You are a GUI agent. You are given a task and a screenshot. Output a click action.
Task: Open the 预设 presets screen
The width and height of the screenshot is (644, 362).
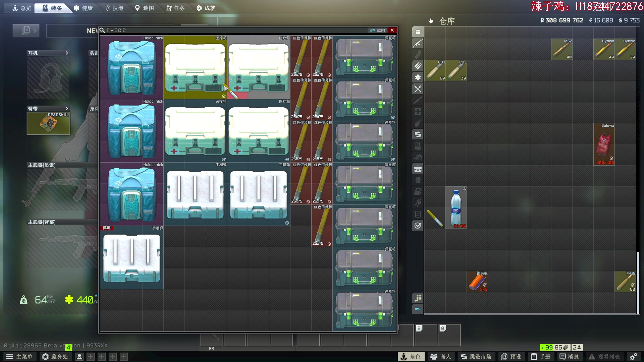coord(511,357)
